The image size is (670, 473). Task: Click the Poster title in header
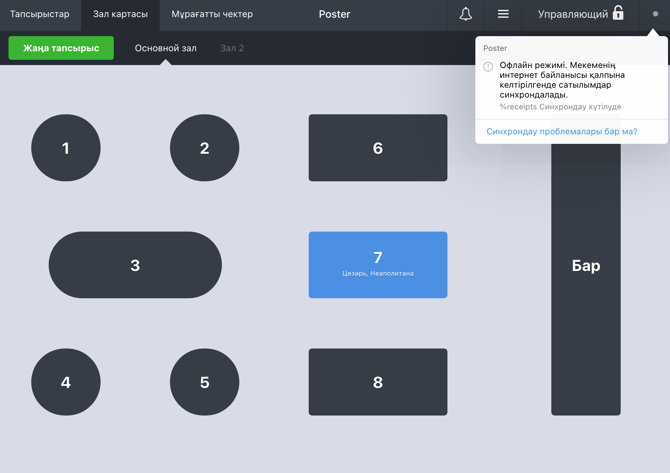coord(334,14)
